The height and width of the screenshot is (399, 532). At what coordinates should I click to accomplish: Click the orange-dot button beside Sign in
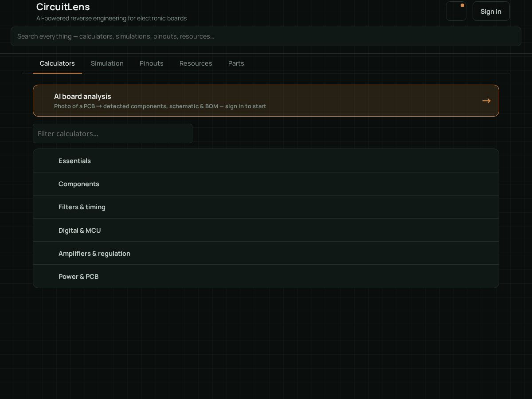[456, 11]
